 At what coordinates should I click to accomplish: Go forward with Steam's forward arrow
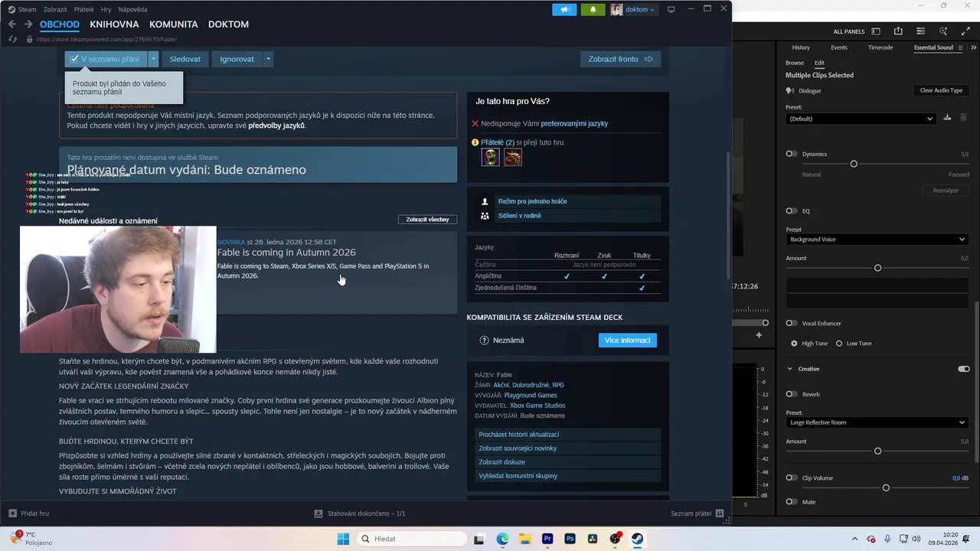[x=28, y=24]
